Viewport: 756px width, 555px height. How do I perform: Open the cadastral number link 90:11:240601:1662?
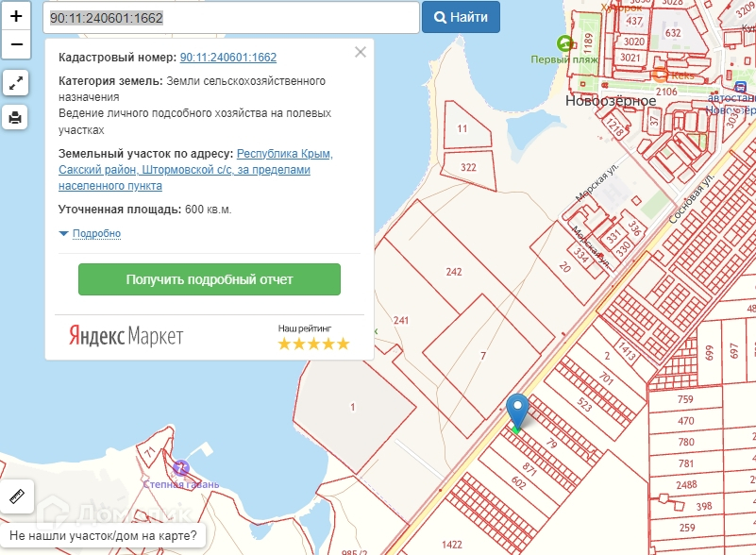pos(228,58)
